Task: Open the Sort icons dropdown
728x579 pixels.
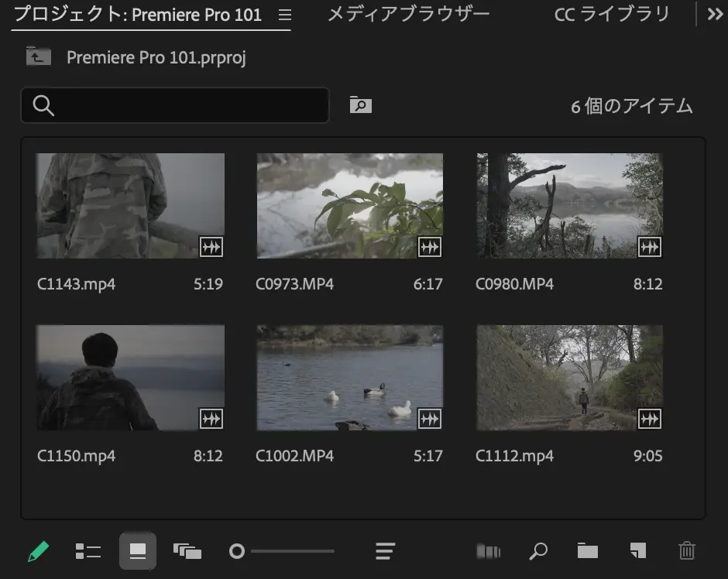Action: [385, 551]
